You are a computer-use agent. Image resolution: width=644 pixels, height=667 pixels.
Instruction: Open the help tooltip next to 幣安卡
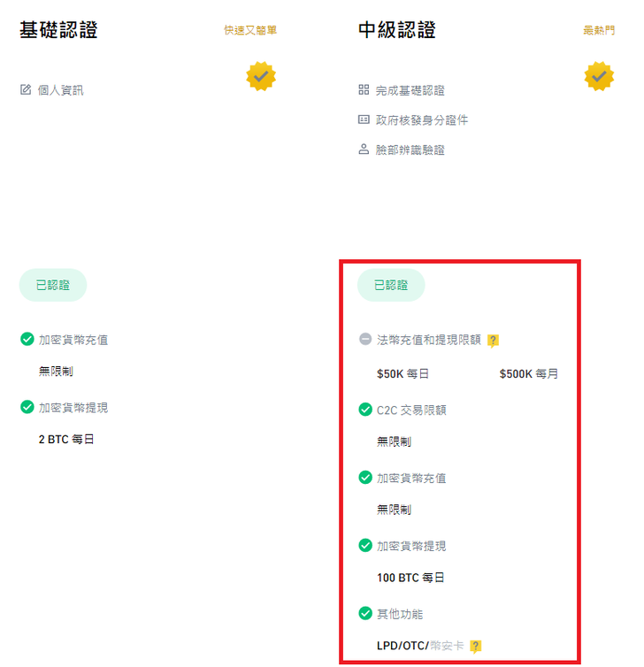(476, 646)
